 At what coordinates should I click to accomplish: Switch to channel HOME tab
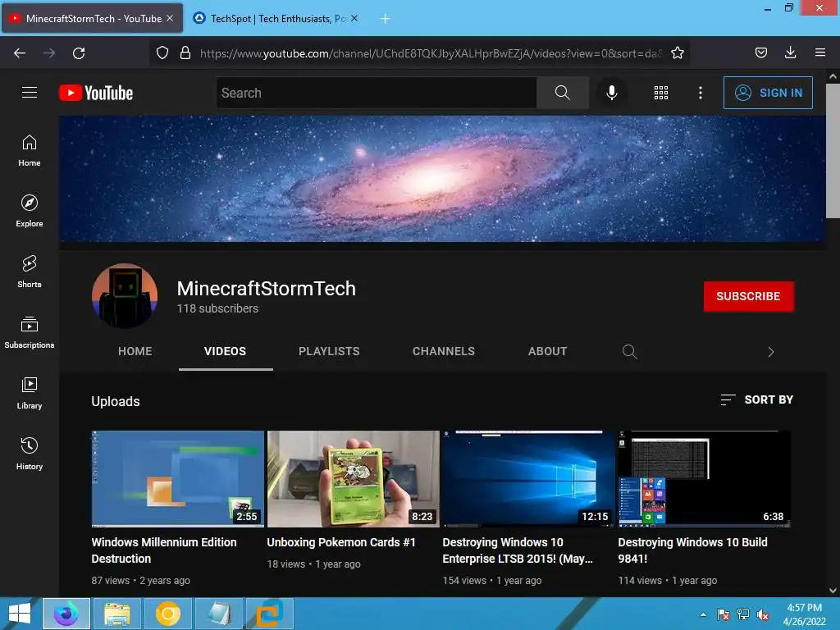pyautogui.click(x=135, y=351)
